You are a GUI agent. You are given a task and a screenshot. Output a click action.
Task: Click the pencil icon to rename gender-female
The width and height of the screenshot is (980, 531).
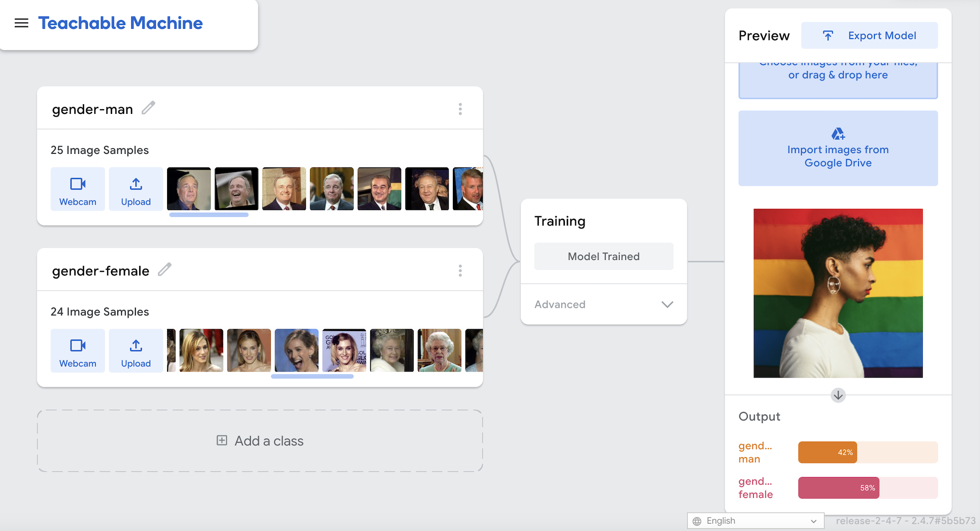pos(165,270)
